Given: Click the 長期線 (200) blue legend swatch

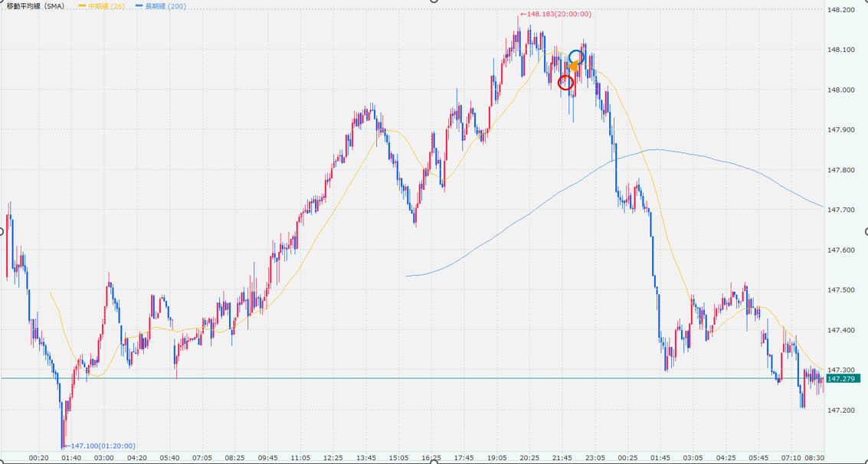Looking at the screenshot, I should [x=139, y=6].
